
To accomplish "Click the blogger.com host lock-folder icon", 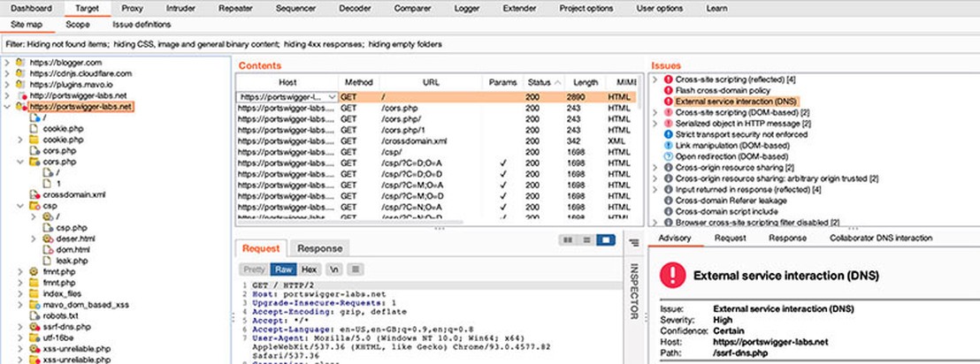I will (20, 63).
